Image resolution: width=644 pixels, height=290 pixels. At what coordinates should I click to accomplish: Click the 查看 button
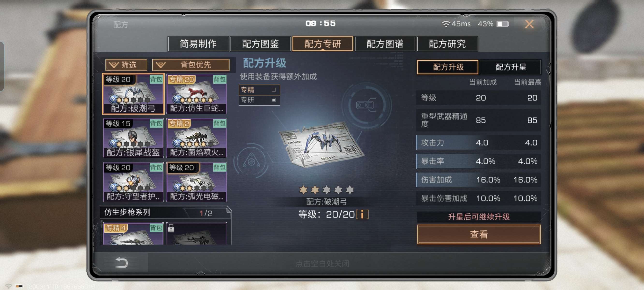click(478, 234)
